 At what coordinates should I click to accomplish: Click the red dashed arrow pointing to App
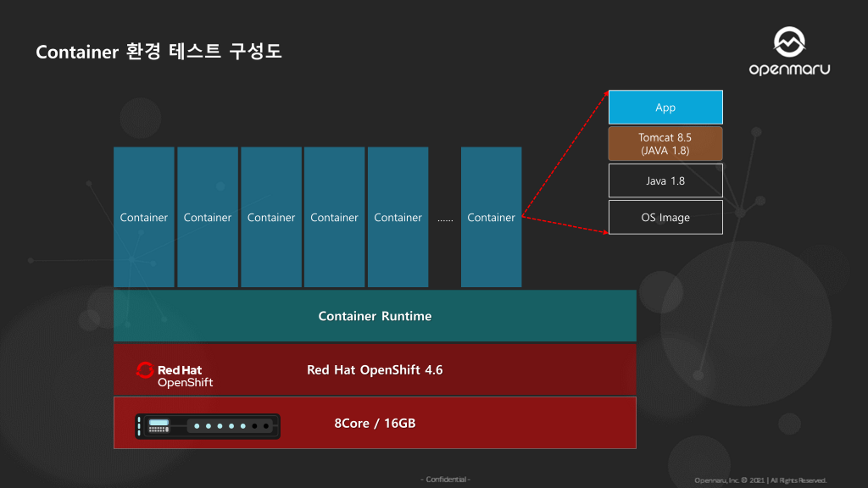pos(565,152)
